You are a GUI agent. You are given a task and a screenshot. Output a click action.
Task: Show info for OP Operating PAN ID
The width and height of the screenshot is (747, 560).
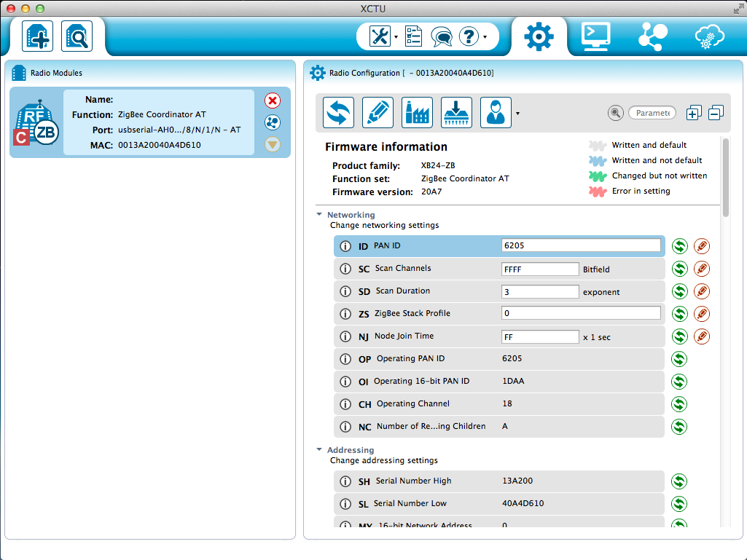click(x=345, y=358)
